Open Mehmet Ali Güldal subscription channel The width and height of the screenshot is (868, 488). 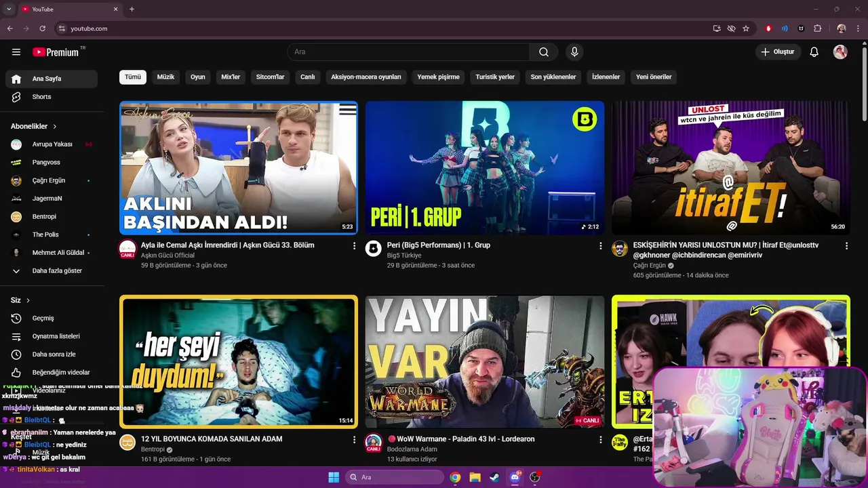(x=52, y=253)
